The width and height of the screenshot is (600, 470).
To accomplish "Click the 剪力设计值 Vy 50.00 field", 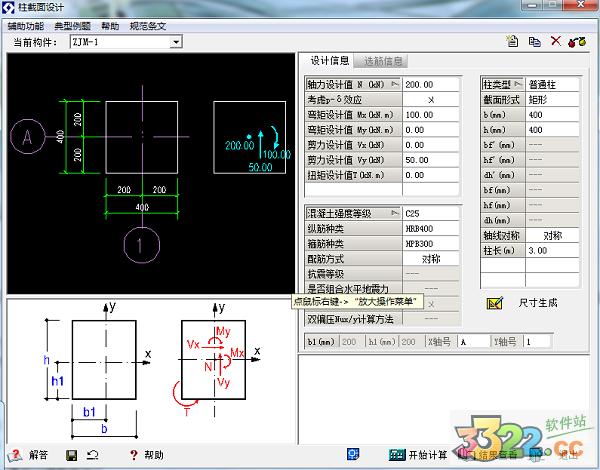I will 431,160.
